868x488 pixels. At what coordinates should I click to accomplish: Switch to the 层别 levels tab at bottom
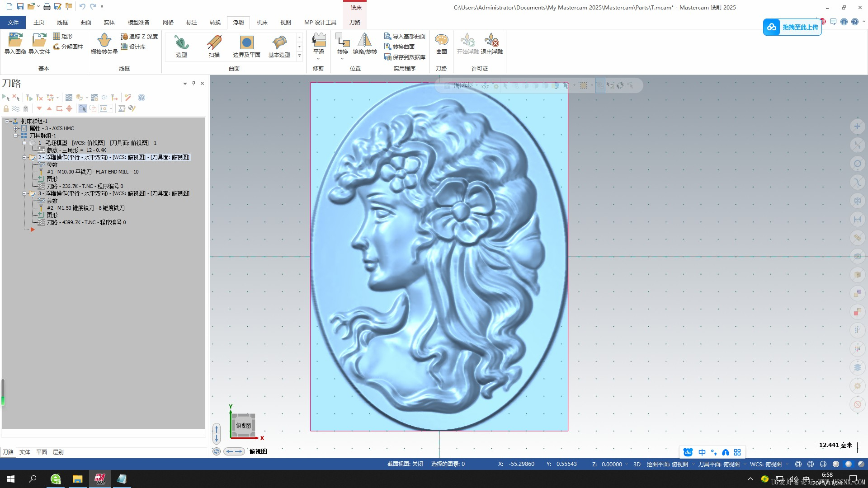[x=58, y=452]
